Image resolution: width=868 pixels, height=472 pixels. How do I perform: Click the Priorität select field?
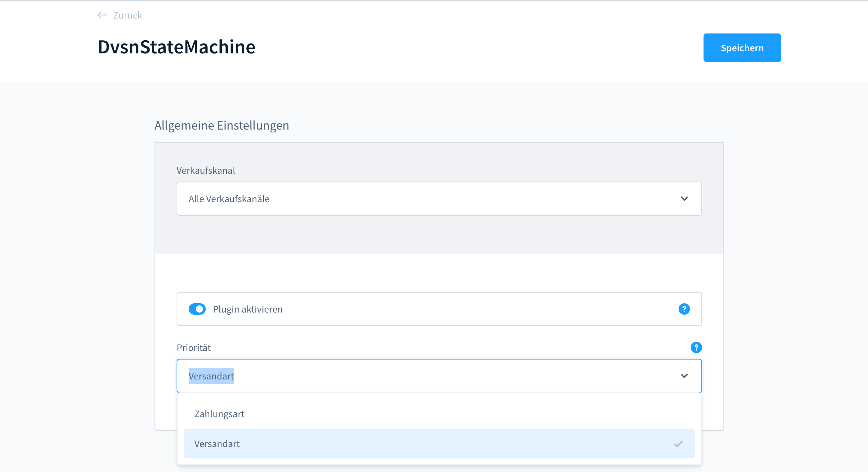coord(439,376)
